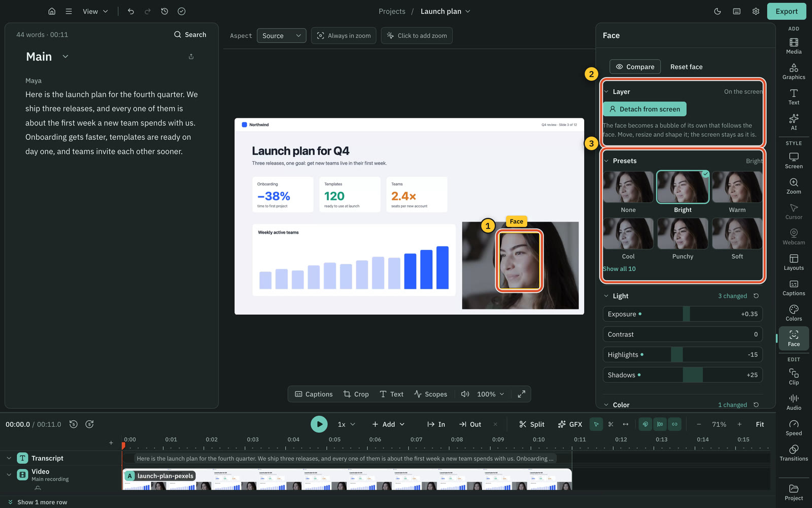The height and width of the screenshot is (508, 812).
Task: Click the Export button
Action: click(787, 11)
